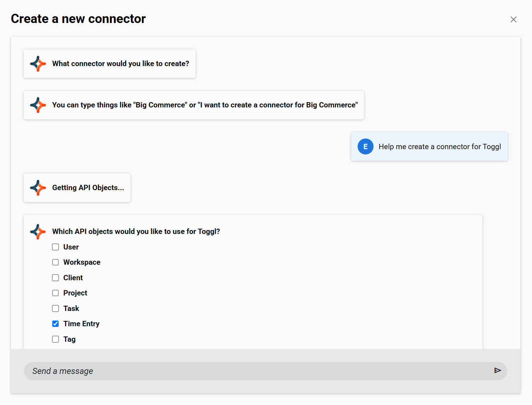This screenshot has width=532, height=405.
Task: Select the Tag API object
Action: click(x=56, y=339)
